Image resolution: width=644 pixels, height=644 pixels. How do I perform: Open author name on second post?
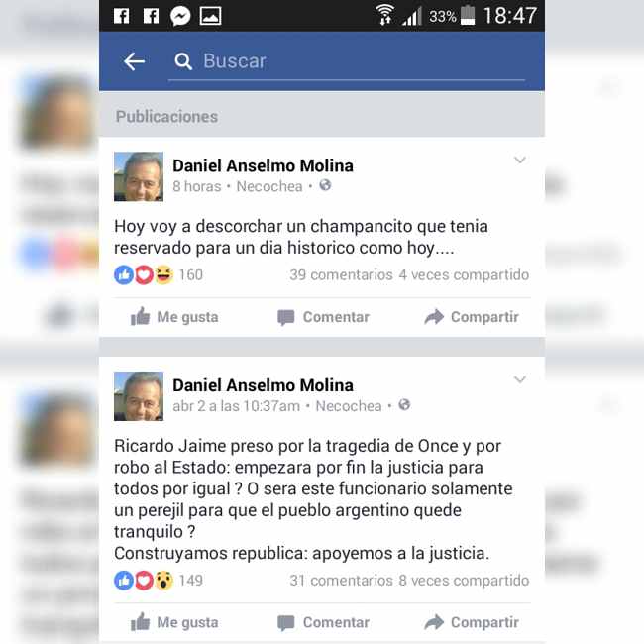(x=263, y=385)
